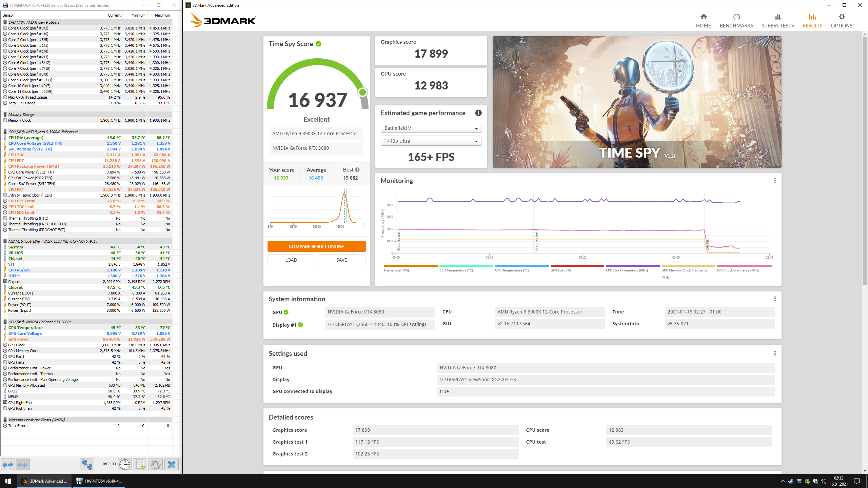Toggle CPU Clock Frequency series in the legend
Screen dimensions: 868x488
[x=627, y=270]
